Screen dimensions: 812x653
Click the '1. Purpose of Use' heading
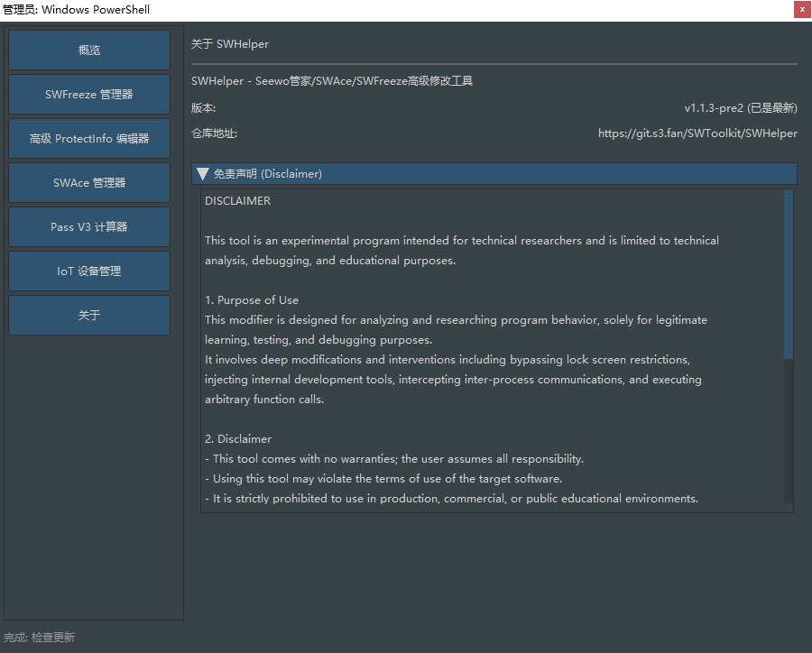tap(252, 300)
